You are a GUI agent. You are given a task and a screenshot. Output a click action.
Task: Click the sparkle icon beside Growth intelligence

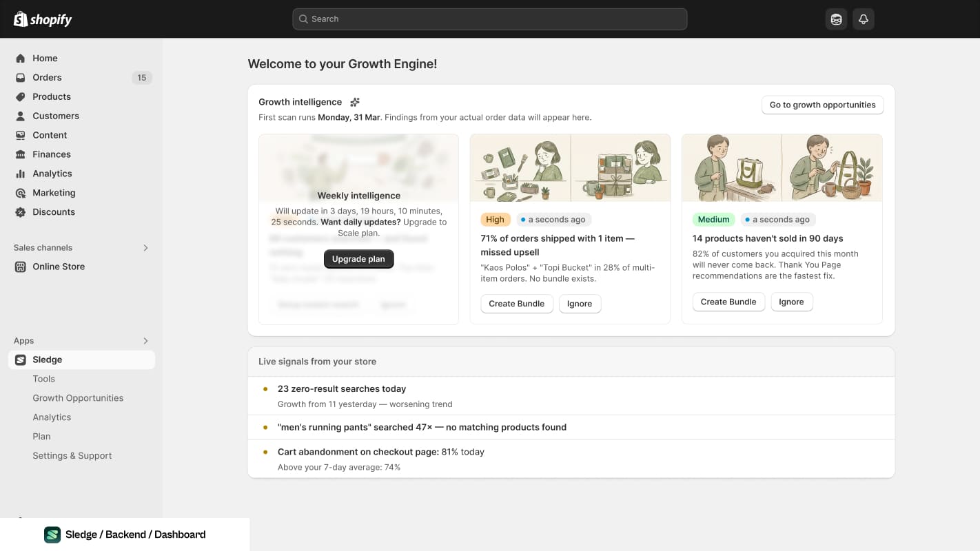pyautogui.click(x=355, y=102)
